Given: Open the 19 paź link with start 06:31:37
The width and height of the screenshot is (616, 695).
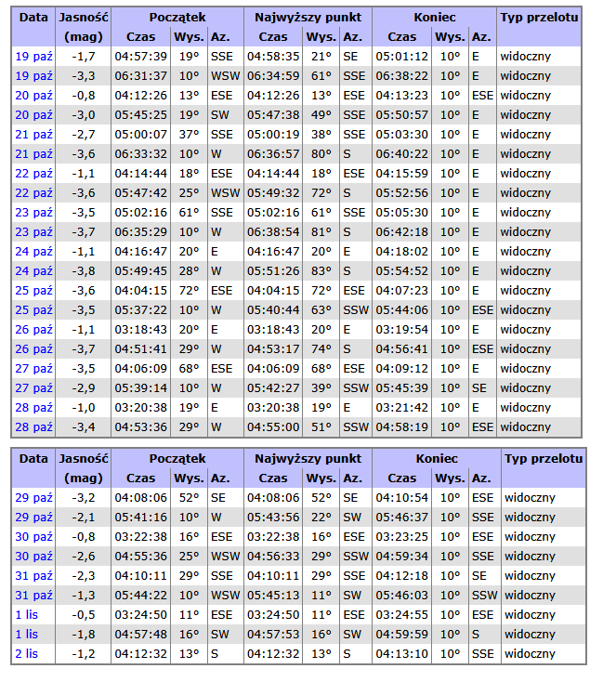Looking at the screenshot, I should click(x=33, y=76).
